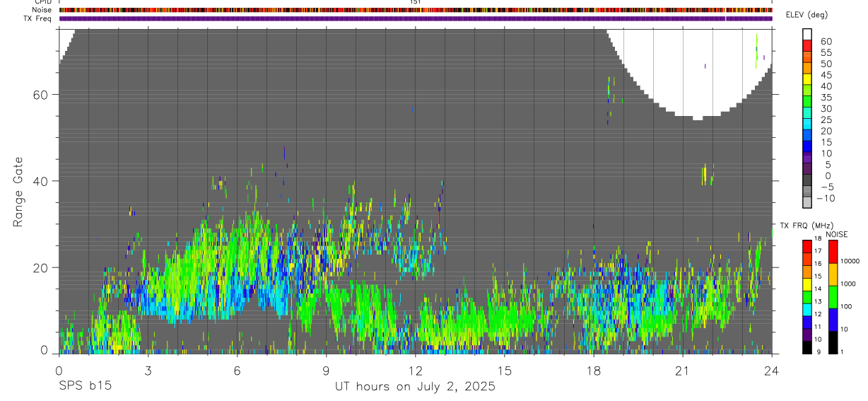Click the 'UT hours on July 2, 2025' title

(415, 387)
